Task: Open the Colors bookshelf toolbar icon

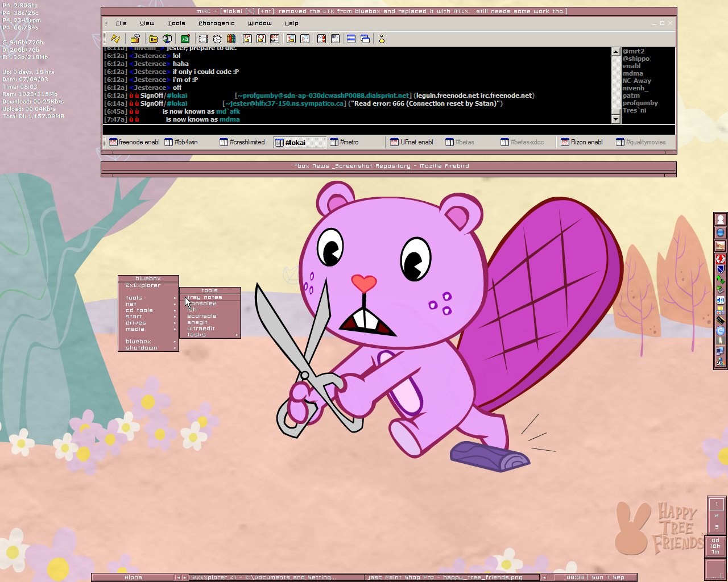Action: click(231, 39)
